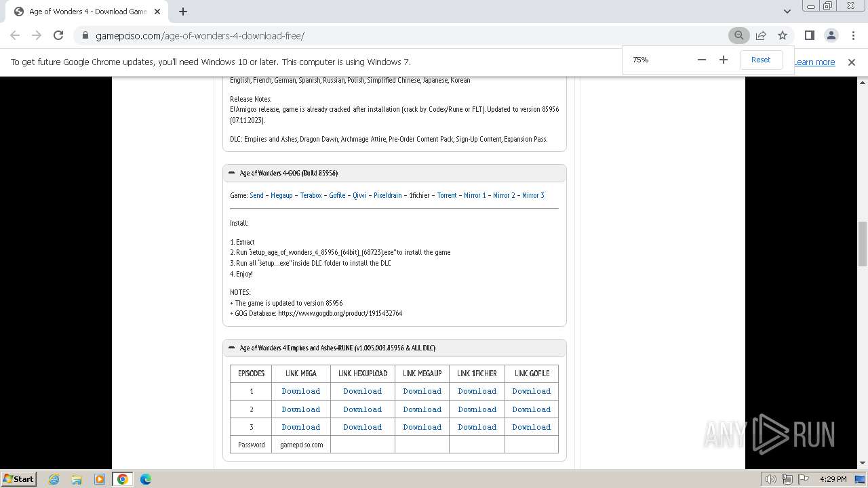868x488 pixels.
Task: Download episode 3 from LINK GOFILE
Action: pos(532,427)
